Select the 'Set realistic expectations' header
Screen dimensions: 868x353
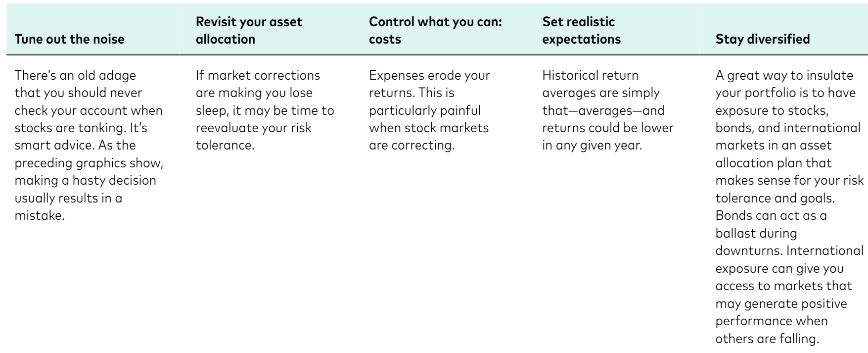(x=582, y=31)
